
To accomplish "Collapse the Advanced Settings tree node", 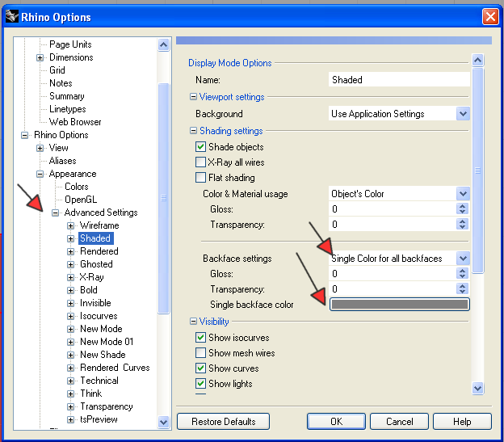I will (56, 213).
